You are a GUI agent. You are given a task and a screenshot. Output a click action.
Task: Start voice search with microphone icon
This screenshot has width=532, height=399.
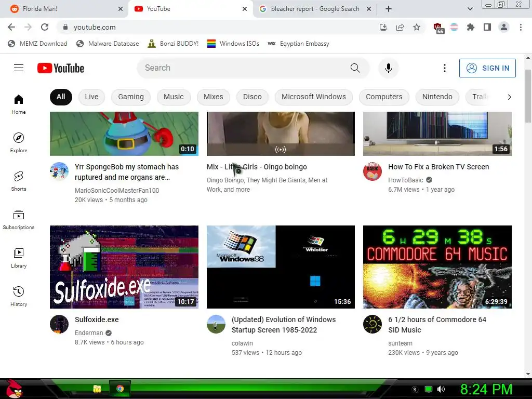[x=389, y=68]
